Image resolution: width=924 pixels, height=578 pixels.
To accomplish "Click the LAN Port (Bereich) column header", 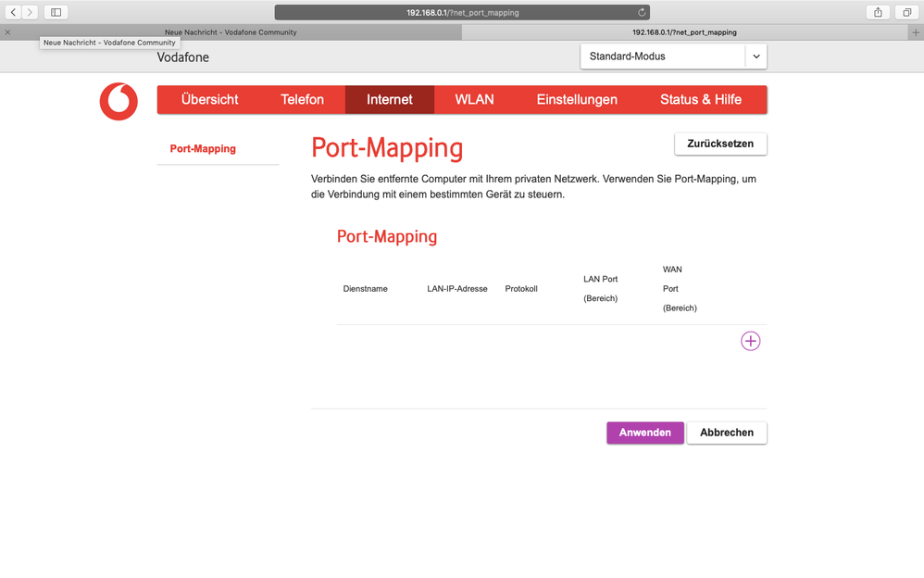I will click(601, 288).
